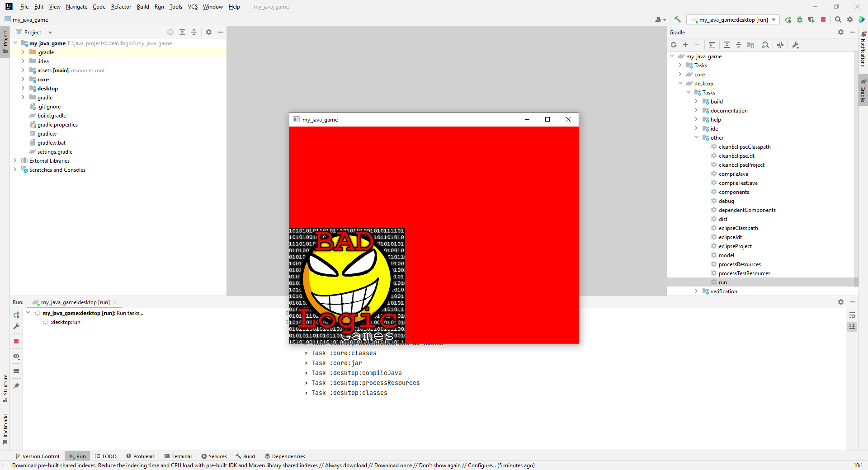Click the Rerun green arrow in main toolbar
The width and height of the screenshot is (868, 470).
[788, 19]
